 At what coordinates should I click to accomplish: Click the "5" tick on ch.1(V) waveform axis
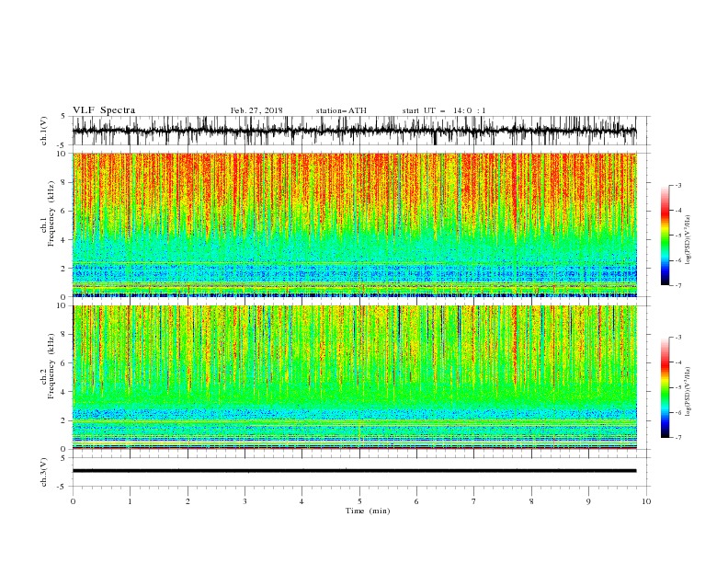(63, 117)
